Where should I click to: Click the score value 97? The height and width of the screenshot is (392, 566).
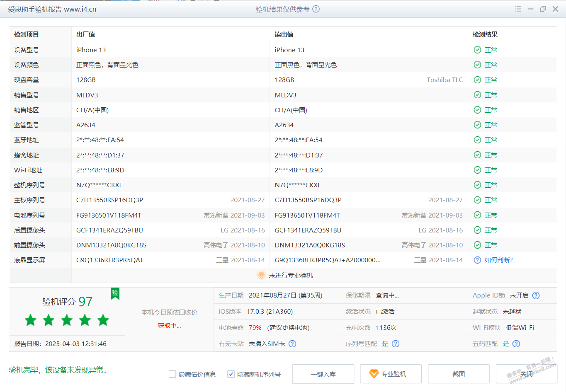[85, 302]
